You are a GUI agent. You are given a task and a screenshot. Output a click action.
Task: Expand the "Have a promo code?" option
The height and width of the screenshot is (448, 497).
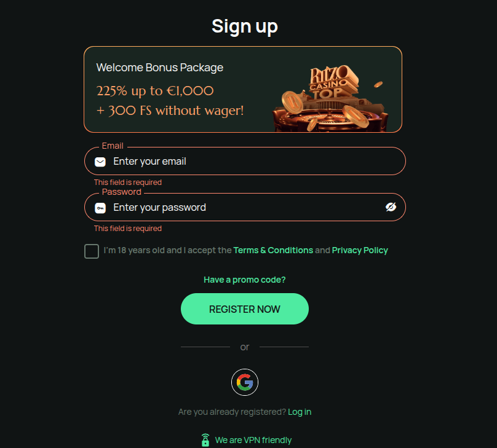[x=245, y=280]
